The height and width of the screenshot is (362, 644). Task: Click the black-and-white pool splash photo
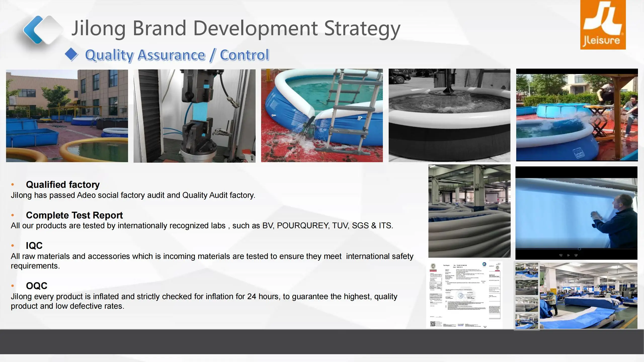449,115
